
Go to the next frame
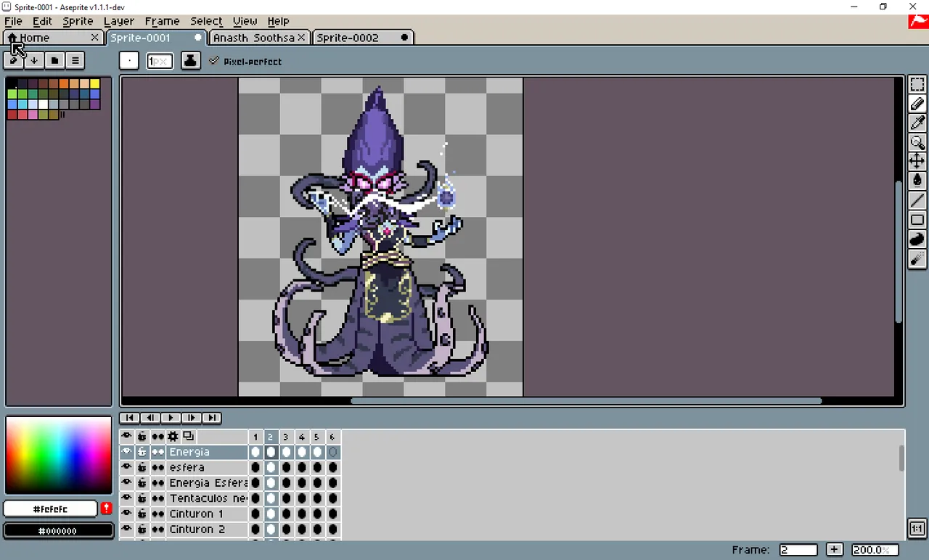pos(191,418)
